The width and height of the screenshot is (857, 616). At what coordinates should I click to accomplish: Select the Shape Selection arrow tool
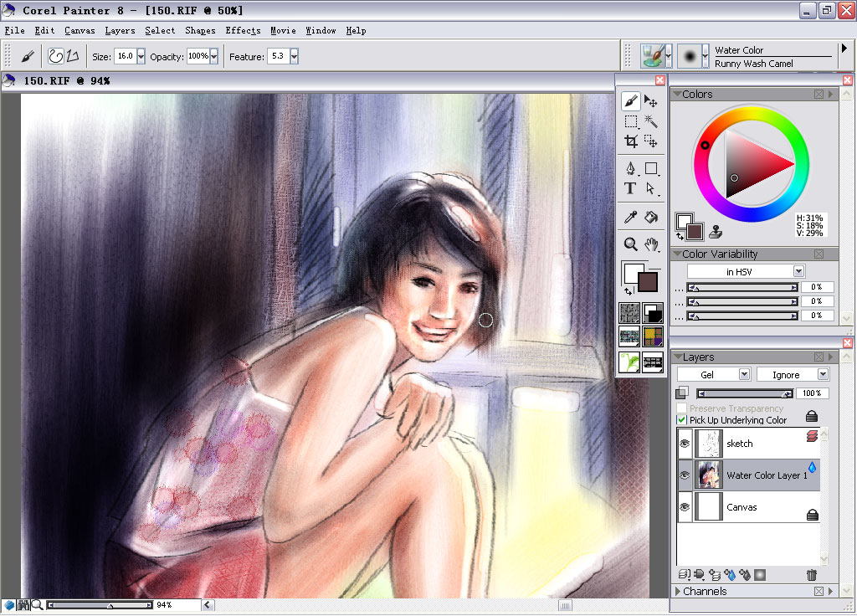pos(651,188)
